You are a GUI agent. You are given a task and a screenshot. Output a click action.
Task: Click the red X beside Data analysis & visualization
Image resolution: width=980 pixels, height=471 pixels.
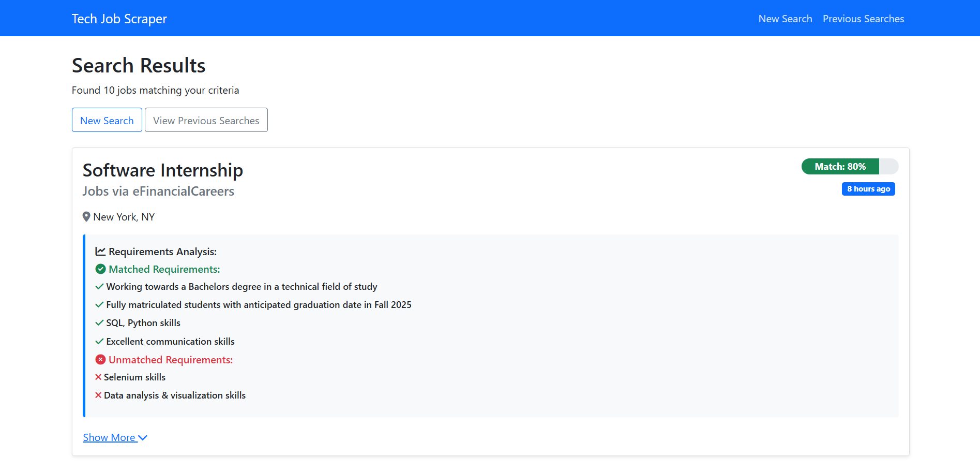pos(98,395)
